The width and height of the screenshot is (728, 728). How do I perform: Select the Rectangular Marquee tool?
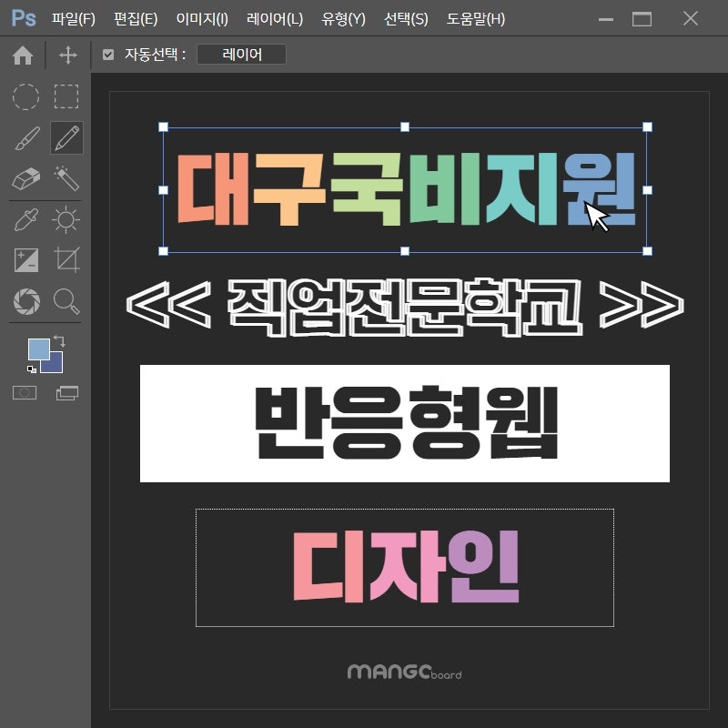click(66, 96)
